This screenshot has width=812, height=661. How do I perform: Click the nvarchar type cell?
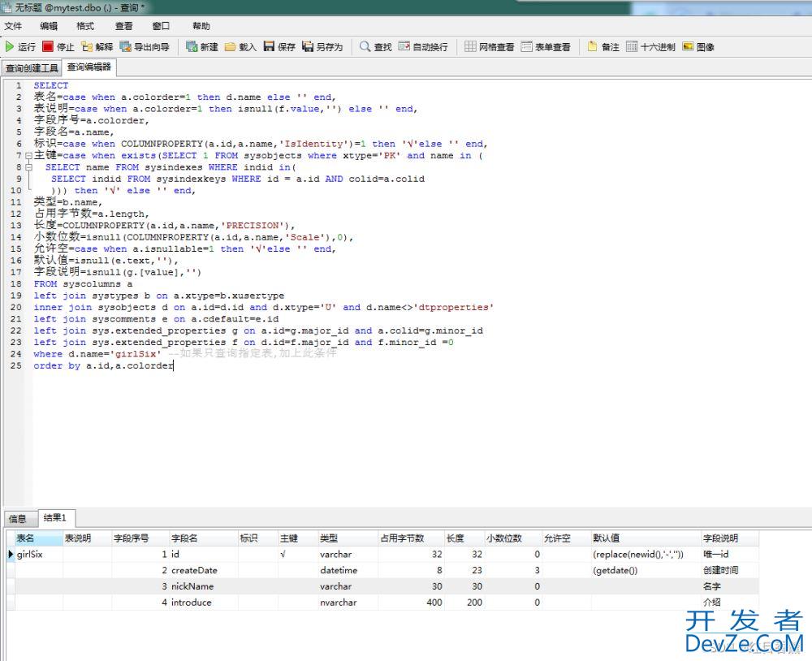[x=348, y=603]
